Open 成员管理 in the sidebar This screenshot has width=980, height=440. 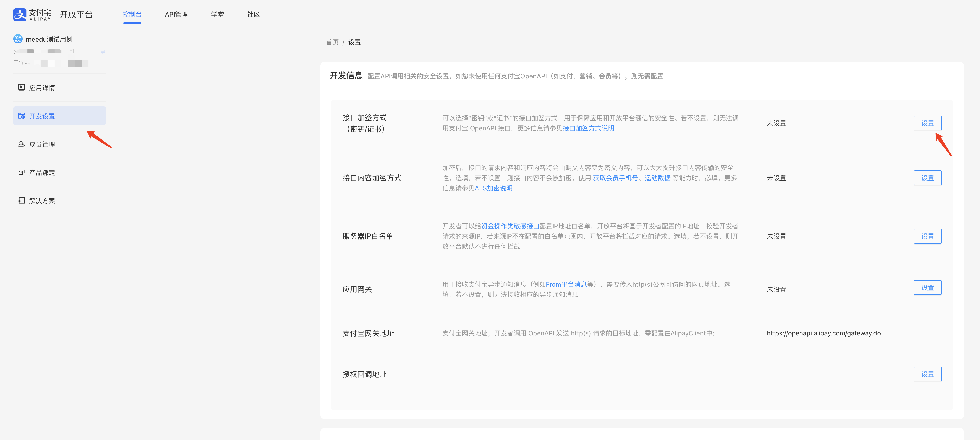42,144
